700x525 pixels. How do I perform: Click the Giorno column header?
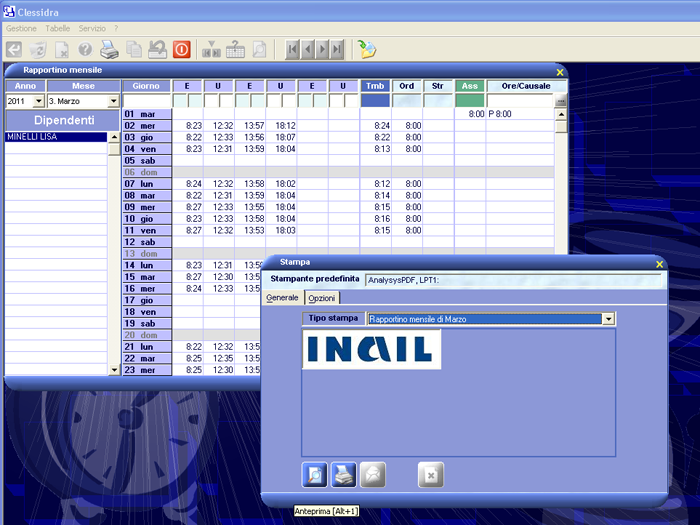(x=146, y=86)
